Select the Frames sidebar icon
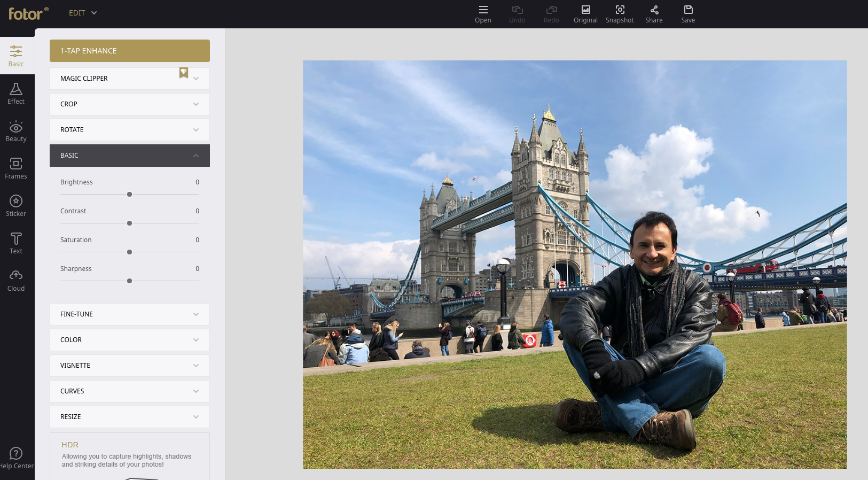This screenshot has width=868, height=480. tap(16, 168)
